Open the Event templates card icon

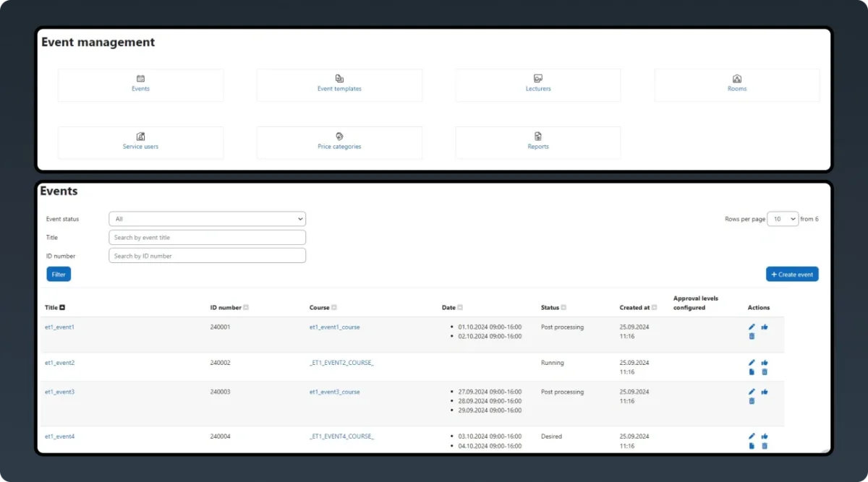[339, 79]
